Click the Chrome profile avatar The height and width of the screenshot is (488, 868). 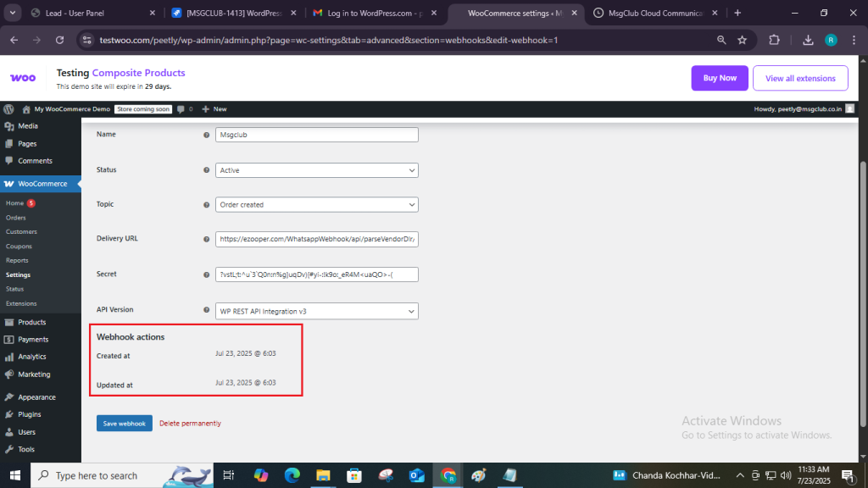click(831, 40)
